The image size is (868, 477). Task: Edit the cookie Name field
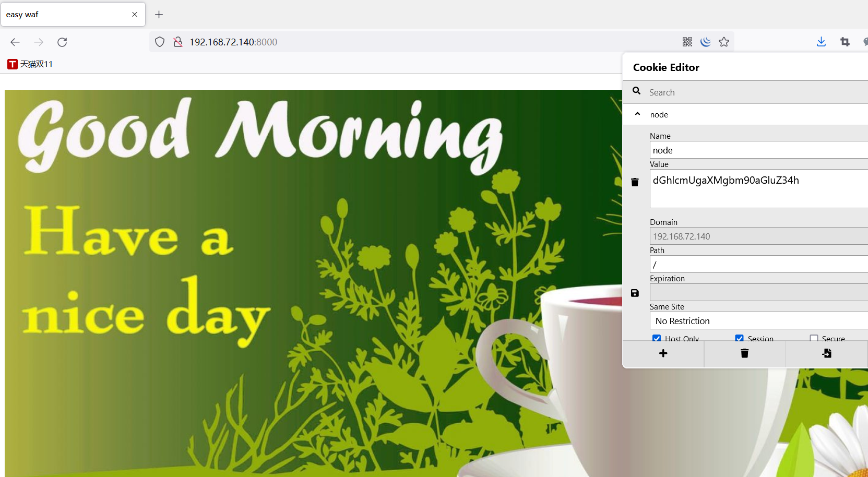pos(759,150)
